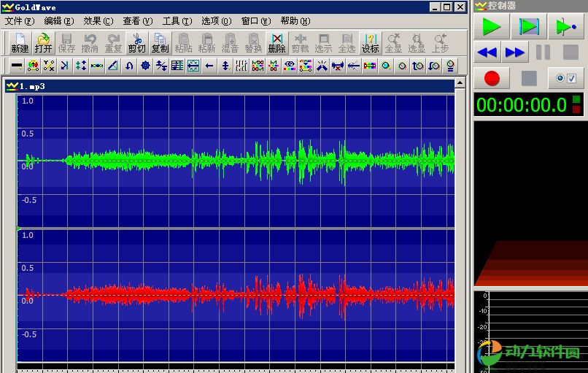
Task: Click the play-to-end button with blue dot
Action: (566, 28)
